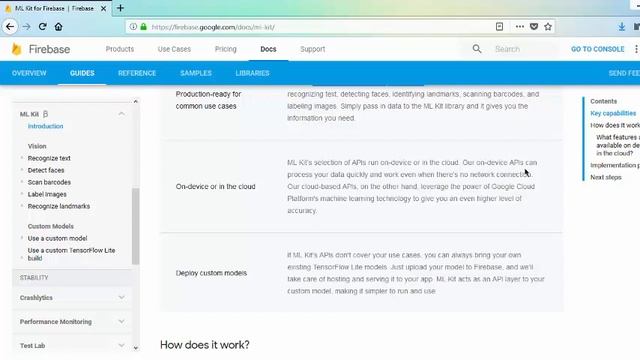Jump to Key capabilities in Contents
Viewport: 640px width, 360px height.
click(x=613, y=113)
